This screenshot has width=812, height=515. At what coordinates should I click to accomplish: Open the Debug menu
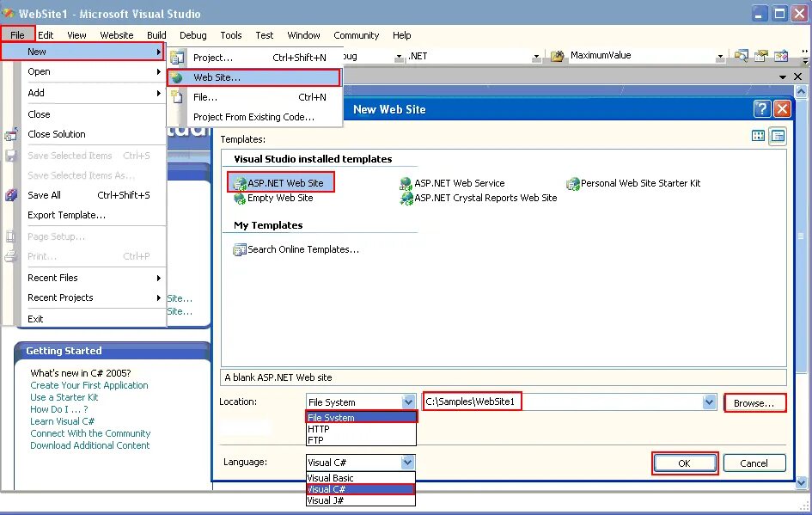pos(193,35)
